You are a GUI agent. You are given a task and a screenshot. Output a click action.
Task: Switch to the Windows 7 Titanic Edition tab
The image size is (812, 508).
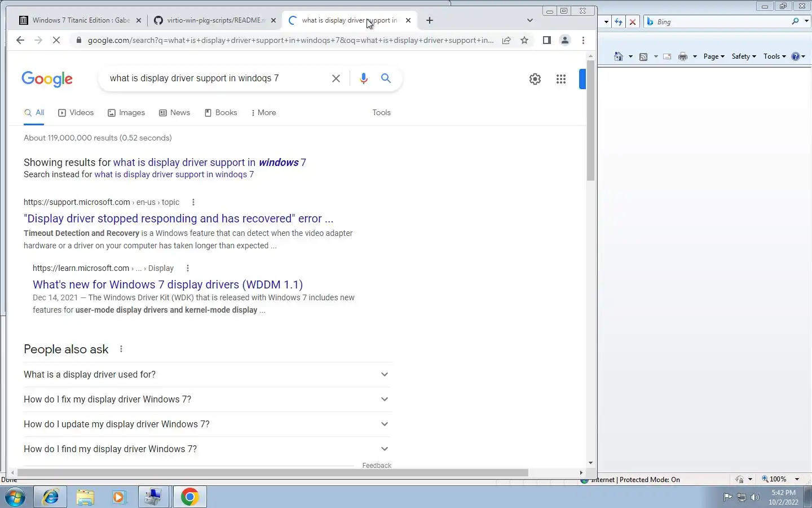click(x=80, y=20)
